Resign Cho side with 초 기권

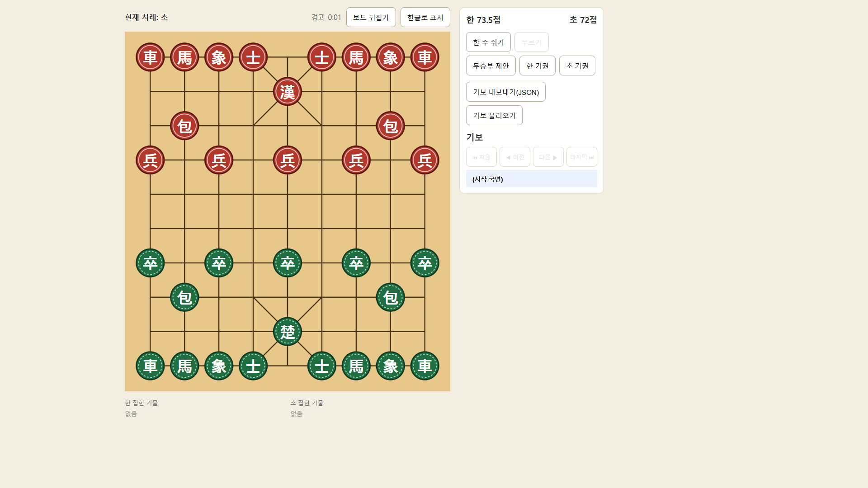(x=577, y=66)
